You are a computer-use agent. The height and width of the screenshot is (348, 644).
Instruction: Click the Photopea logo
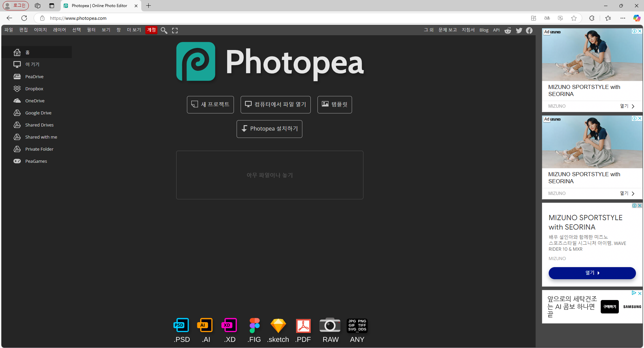click(x=270, y=62)
